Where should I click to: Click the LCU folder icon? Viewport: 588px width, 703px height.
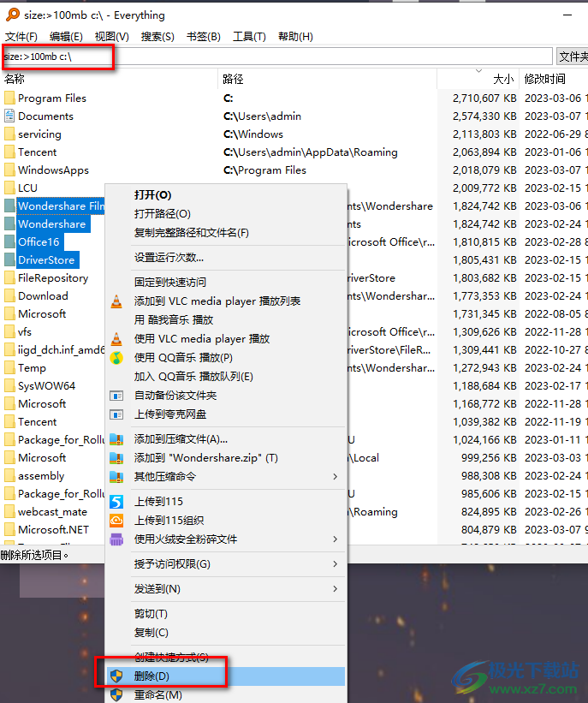tap(9, 188)
